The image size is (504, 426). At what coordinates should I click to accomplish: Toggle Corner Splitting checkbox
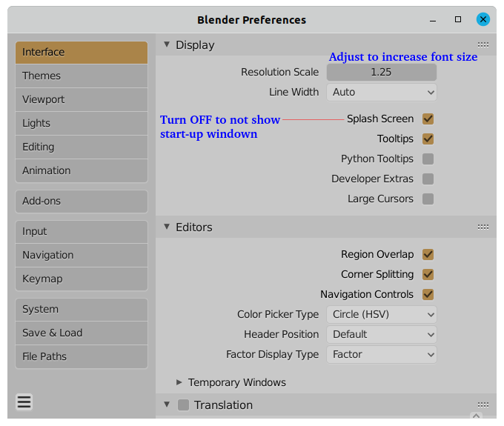[428, 274]
